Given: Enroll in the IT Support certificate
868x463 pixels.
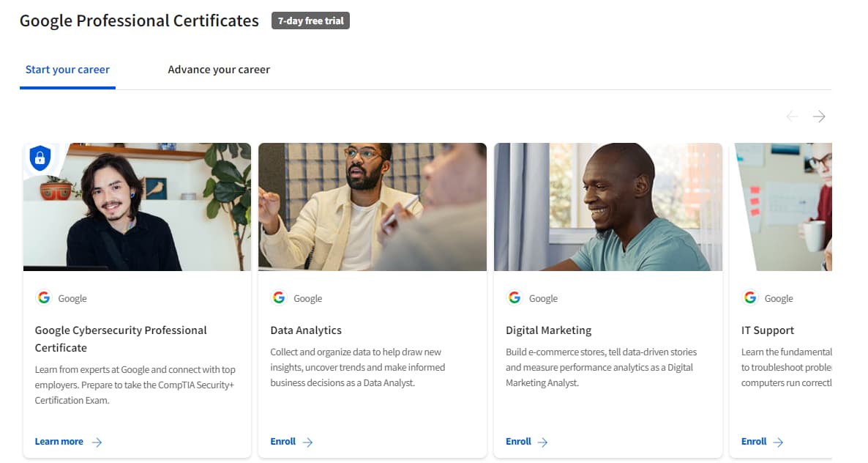Looking at the screenshot, I should click(x=754, y=442).
